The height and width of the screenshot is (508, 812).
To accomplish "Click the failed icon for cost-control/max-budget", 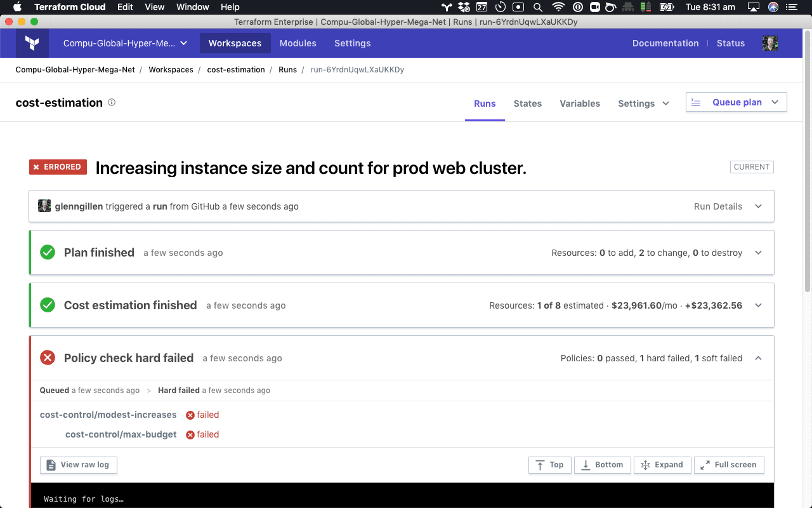I will [x=190, y=435].
